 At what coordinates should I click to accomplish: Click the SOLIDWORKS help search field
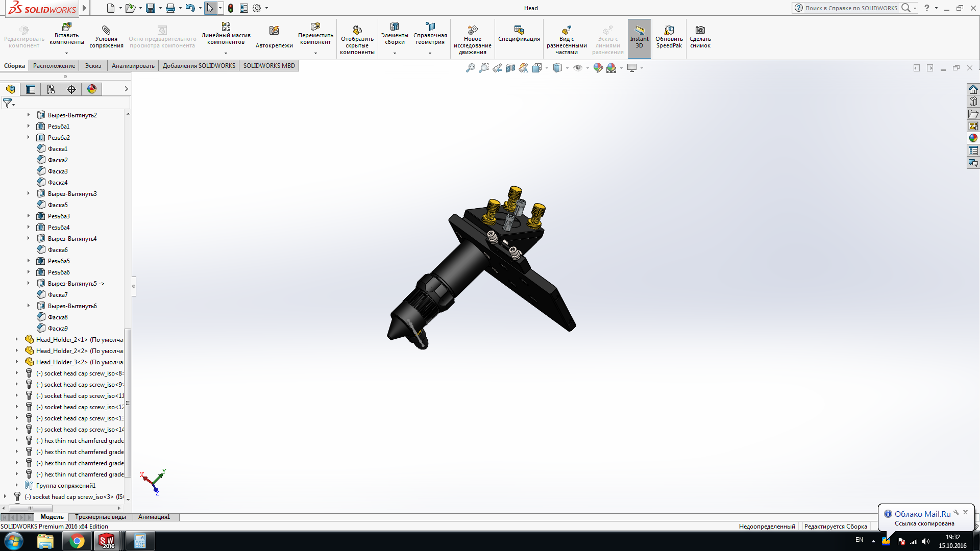click(851, 8)
